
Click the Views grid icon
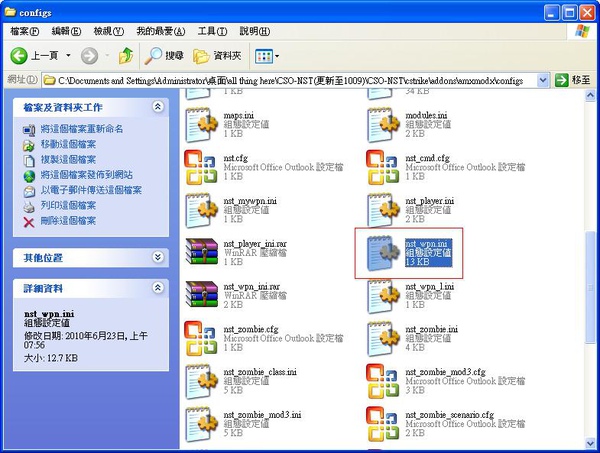click(264, 56)
